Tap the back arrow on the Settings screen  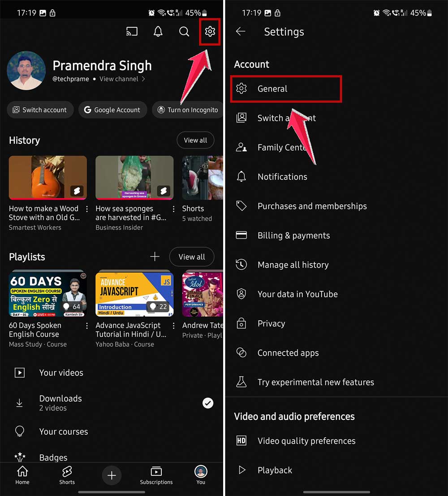(241, 31)
